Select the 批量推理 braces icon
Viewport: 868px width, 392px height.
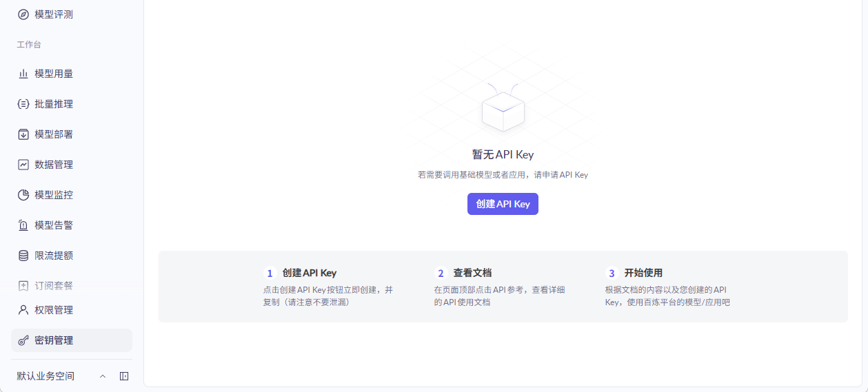click(x=23, y=104)
